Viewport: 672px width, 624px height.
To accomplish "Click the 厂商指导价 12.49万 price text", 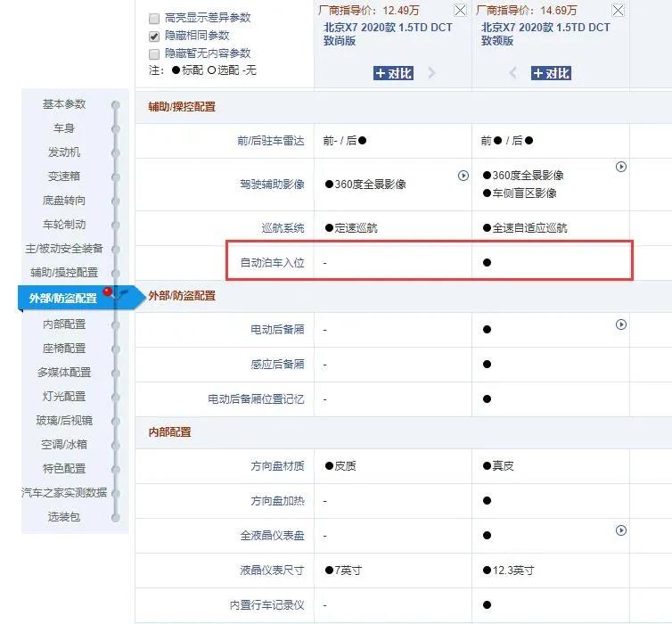I will tap(369, 10).
